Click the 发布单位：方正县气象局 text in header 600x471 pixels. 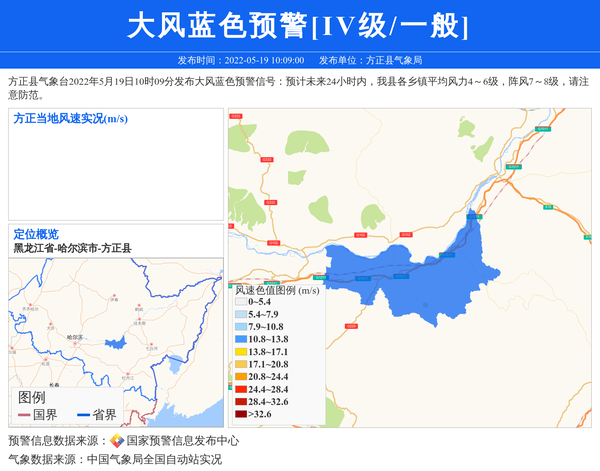[370, 60]
